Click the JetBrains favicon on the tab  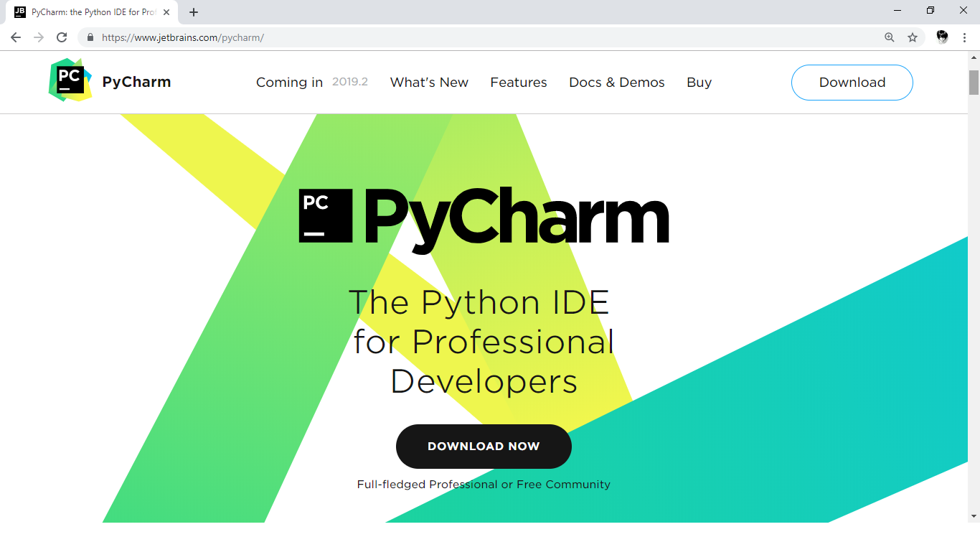click(x=20, y=12)
